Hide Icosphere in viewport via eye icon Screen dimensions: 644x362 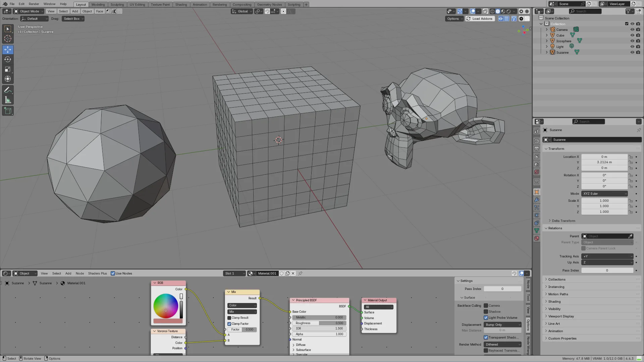(x=632, y=41)
